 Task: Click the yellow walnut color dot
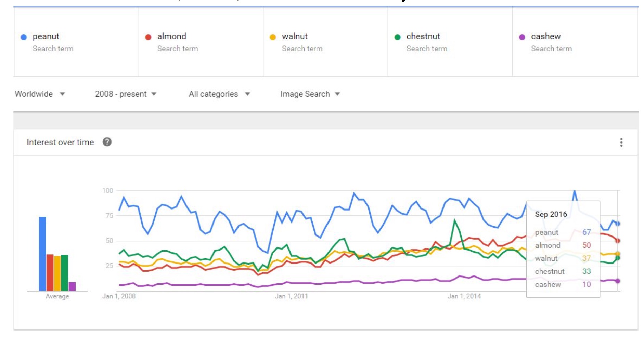coord(273,37)
